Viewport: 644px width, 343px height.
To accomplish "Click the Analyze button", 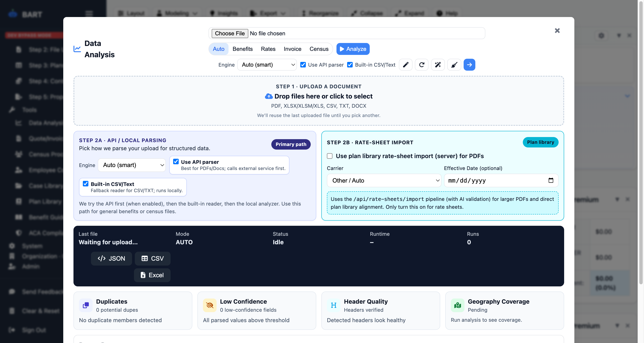I will click(x=353, y=49).
